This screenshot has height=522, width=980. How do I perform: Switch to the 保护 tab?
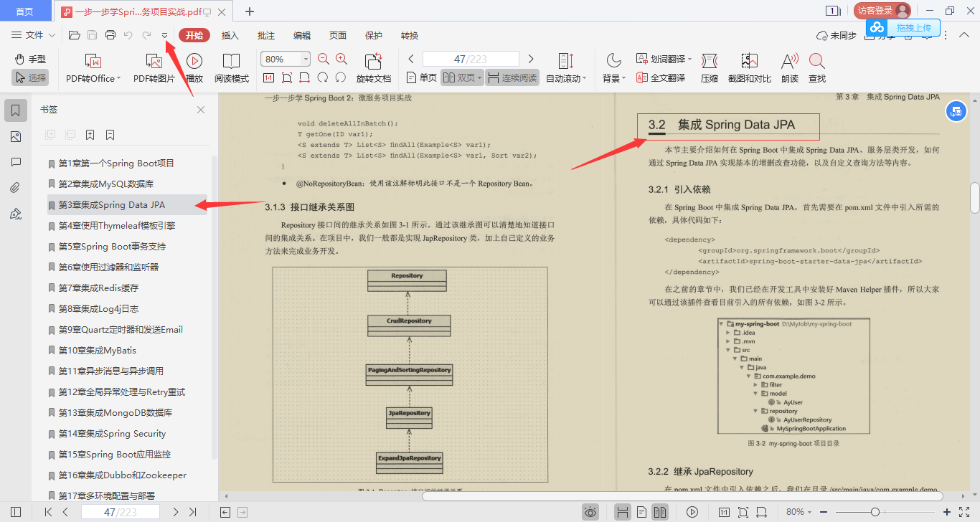click(x=374, y=35)
